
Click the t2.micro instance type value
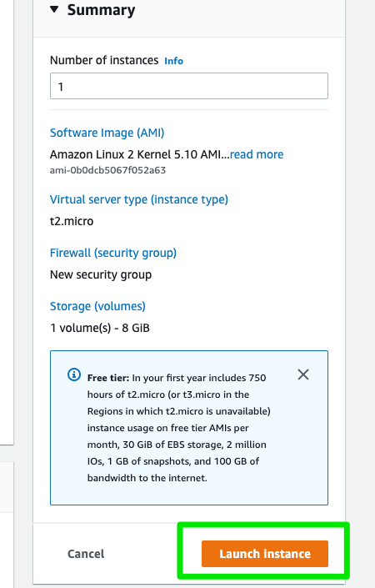(x=72, y=221)
